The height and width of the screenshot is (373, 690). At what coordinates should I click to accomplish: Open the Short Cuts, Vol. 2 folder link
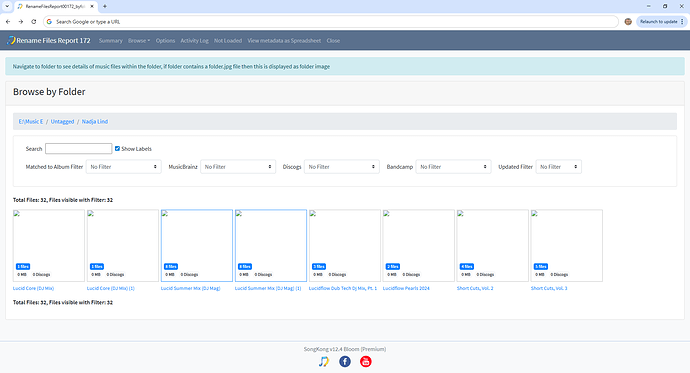click(475, 288)
